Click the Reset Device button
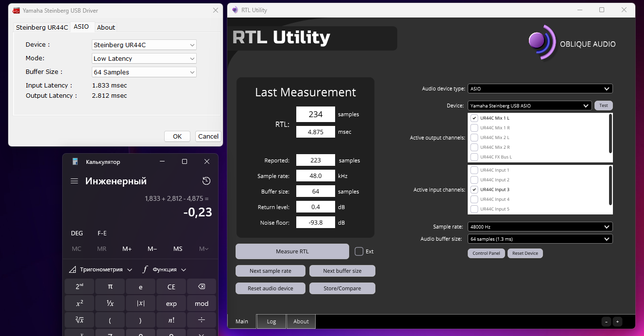 (525, 253)
